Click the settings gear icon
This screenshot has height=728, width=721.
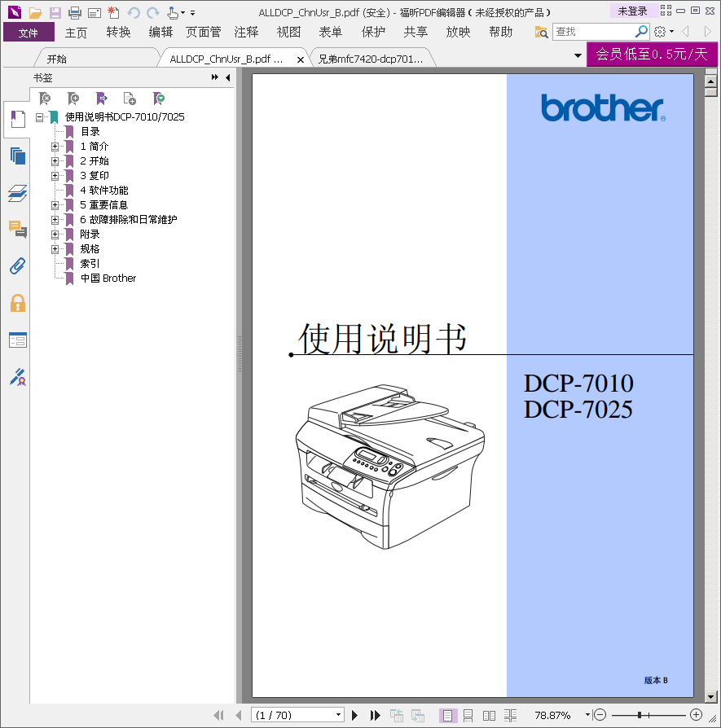click(660, 32)
